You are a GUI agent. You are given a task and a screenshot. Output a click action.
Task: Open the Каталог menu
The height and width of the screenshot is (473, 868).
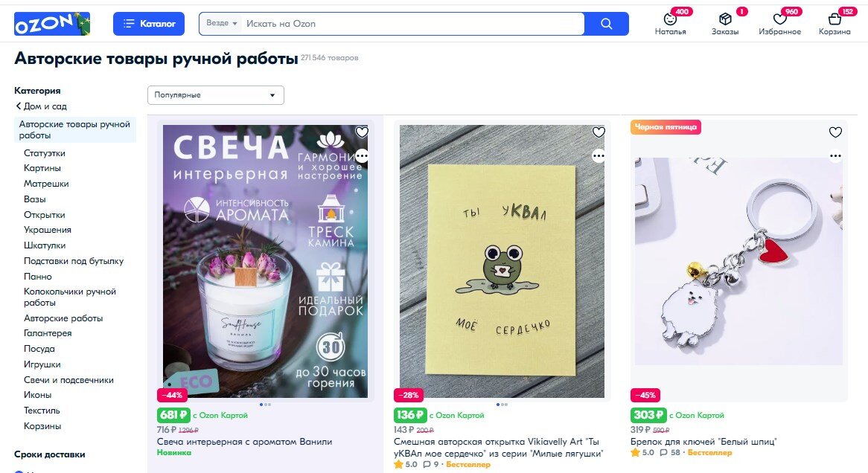tap(149, 24)
